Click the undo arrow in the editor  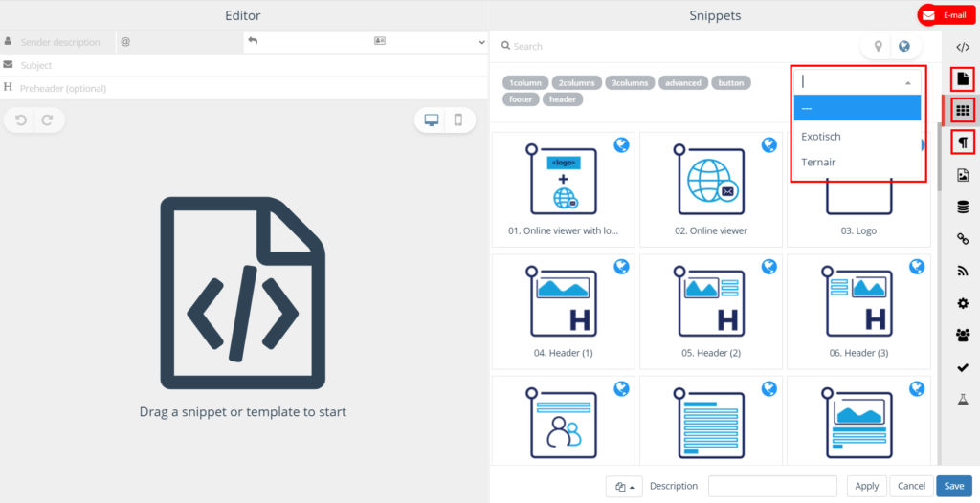point(21,120)
